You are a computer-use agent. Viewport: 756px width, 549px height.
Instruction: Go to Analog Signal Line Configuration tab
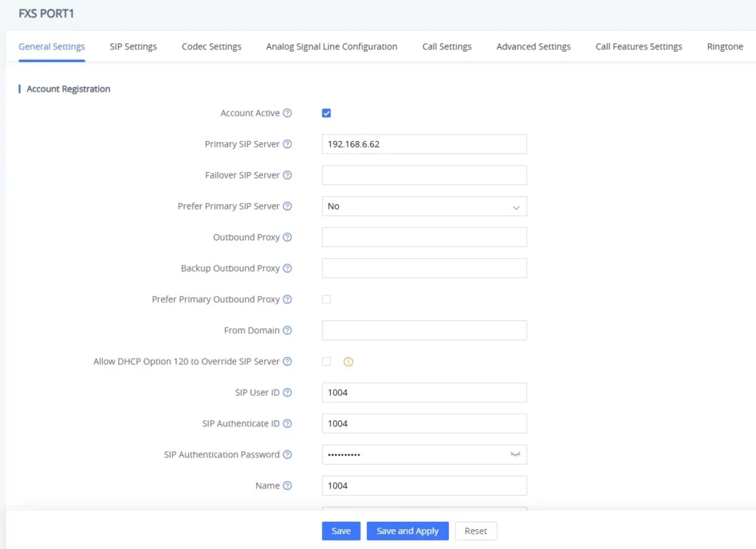(331, 46)
